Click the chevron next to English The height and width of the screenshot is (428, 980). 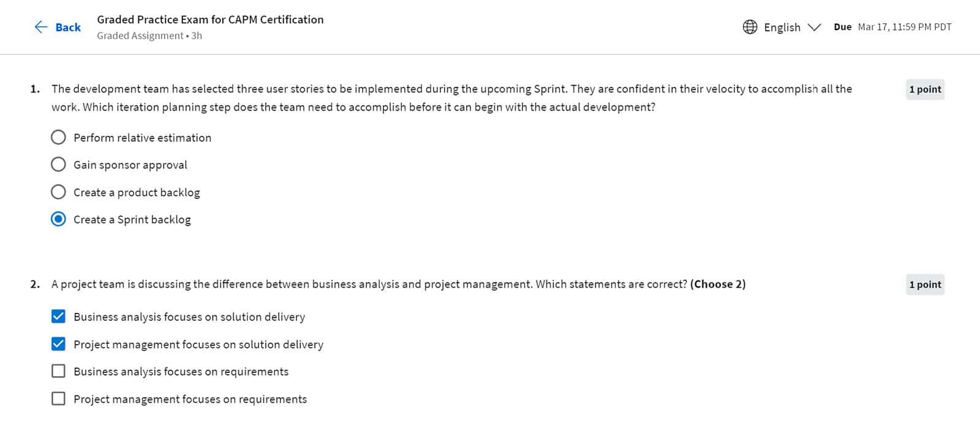[x=815, y=27]
